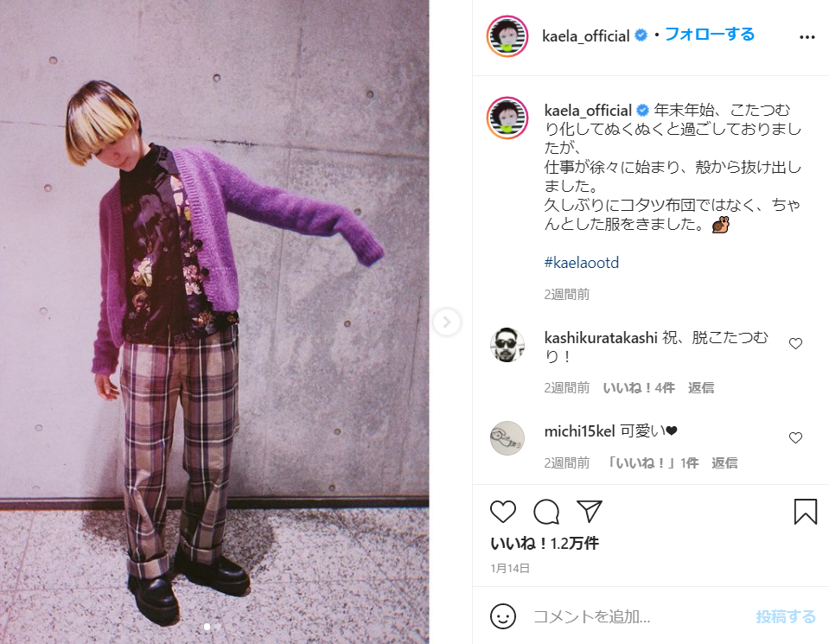View likes on kashikuratakashi's comment
Screen dimensions: 829x644
[639, 387]
